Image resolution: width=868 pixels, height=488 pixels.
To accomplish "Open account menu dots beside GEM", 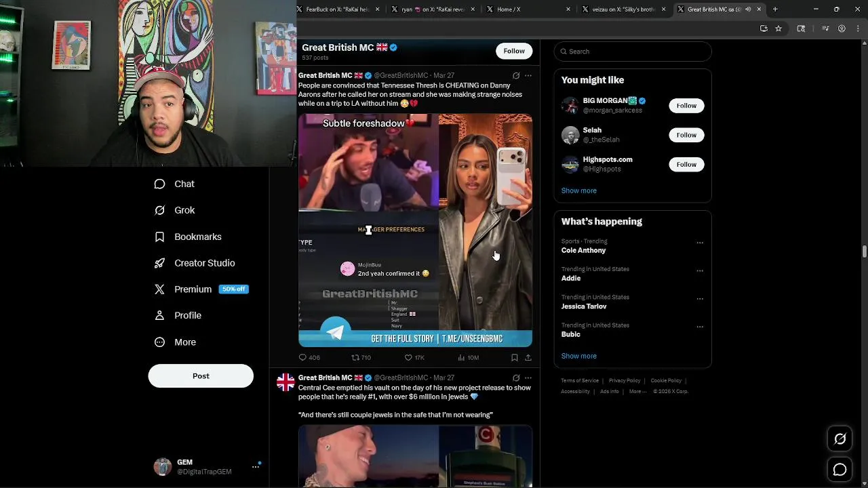I will [x=256, y=466].
